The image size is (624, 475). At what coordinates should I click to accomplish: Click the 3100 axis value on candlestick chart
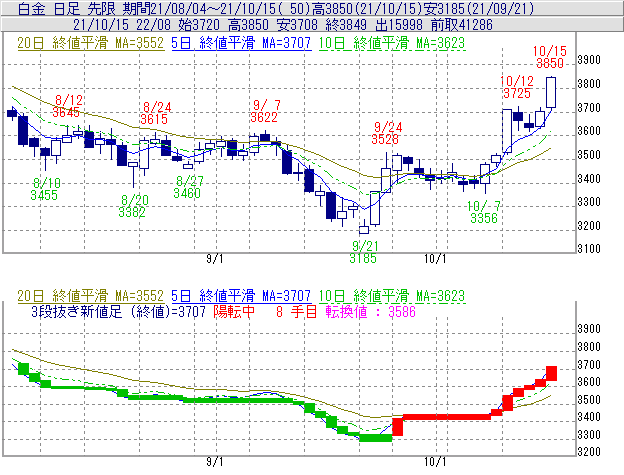[x=589, y=249]
